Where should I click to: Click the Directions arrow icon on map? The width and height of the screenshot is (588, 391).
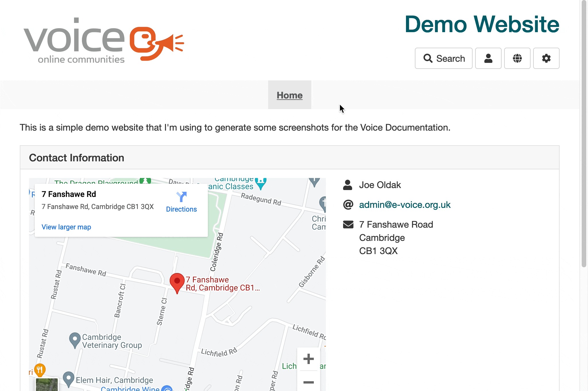tap(181, 197)
